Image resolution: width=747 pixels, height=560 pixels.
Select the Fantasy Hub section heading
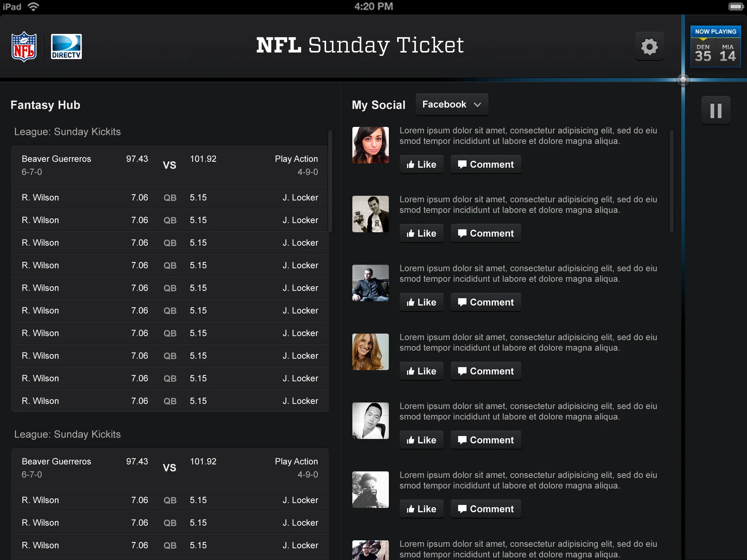45,105
